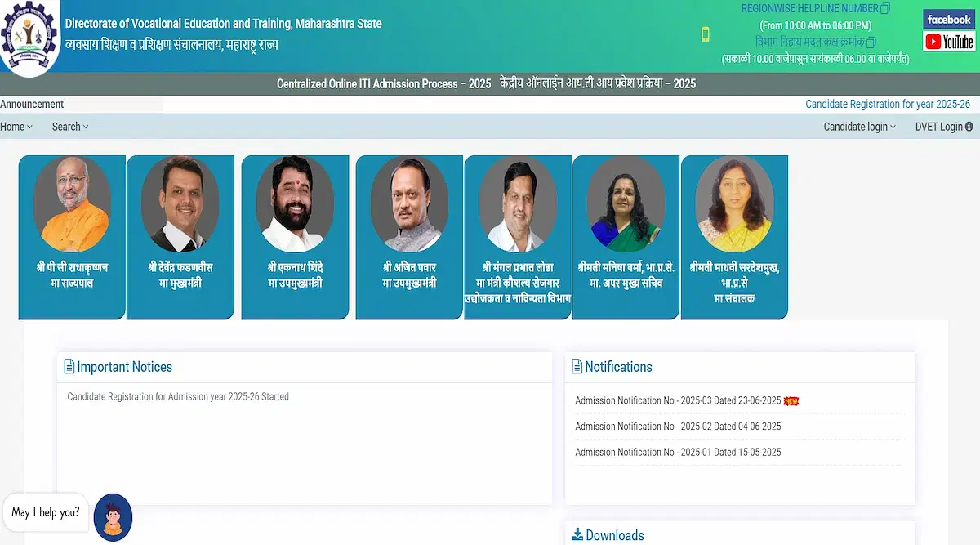Click the copy icon next to Regionwise Helpline Number
The height and width of the screenshot is (545, 980).
pyautogui.click(x=885, y=8)
